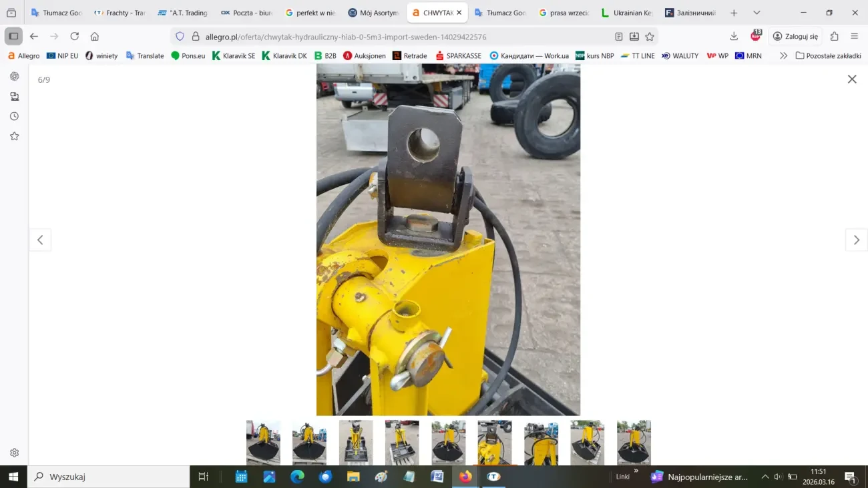Viewport: 868px width, 488px height.
Task: Toggle reader view in address bar
Action: pyautogui.click(x=618, y=37)
